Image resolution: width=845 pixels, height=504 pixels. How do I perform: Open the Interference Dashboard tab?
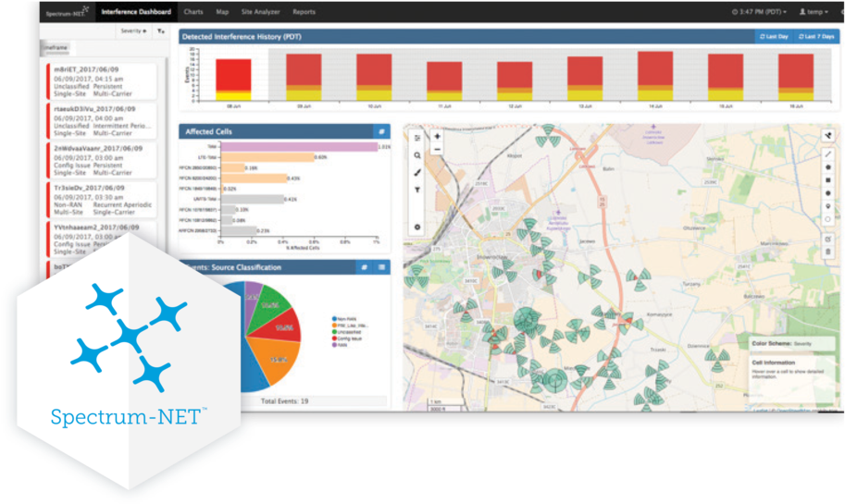[x=136, y=12]
